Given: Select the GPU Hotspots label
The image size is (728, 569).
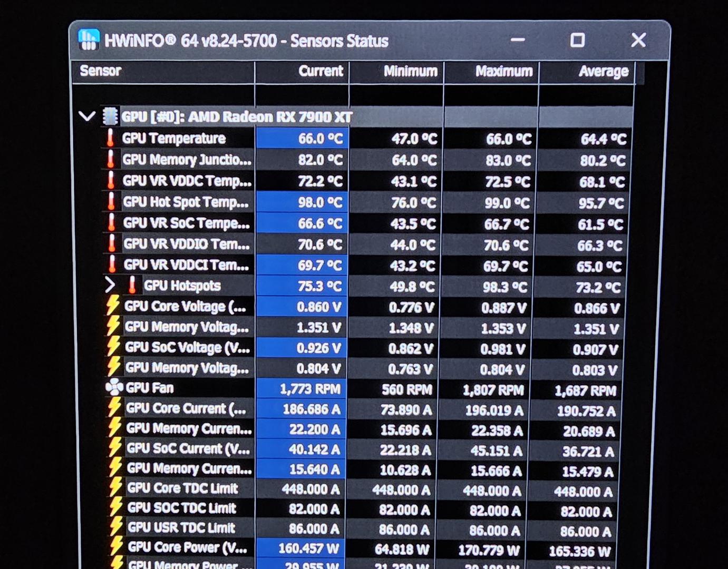Looking at the screenshot, I should click(182, 286).
